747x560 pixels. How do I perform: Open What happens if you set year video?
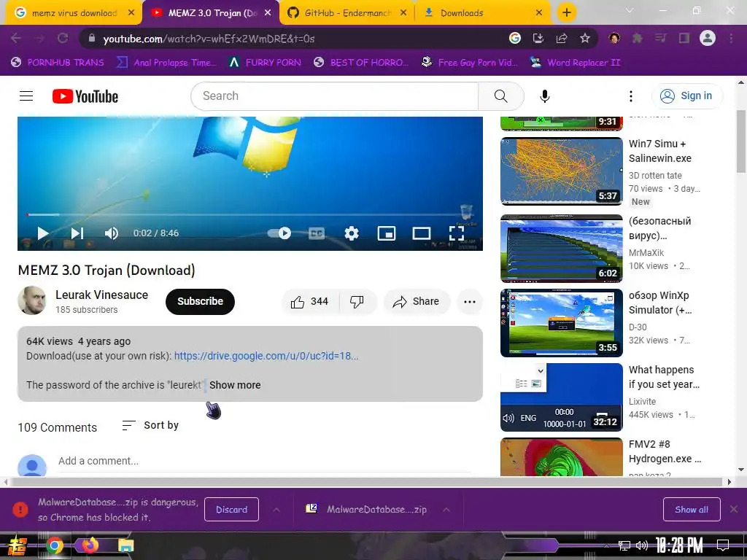562,397
